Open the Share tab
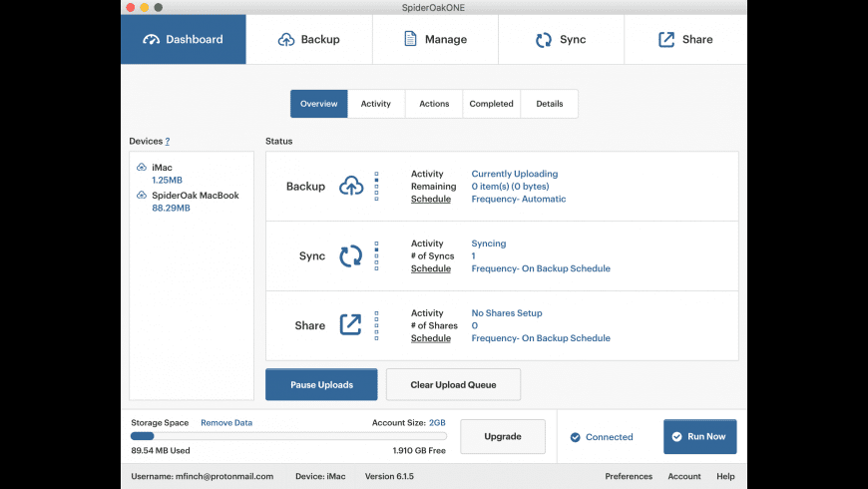This screenshot has width=868, height=489. tap(685, 39)
